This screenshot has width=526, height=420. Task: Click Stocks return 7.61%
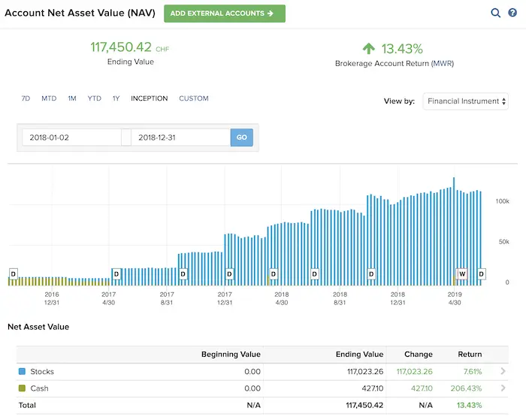point(473,371)
